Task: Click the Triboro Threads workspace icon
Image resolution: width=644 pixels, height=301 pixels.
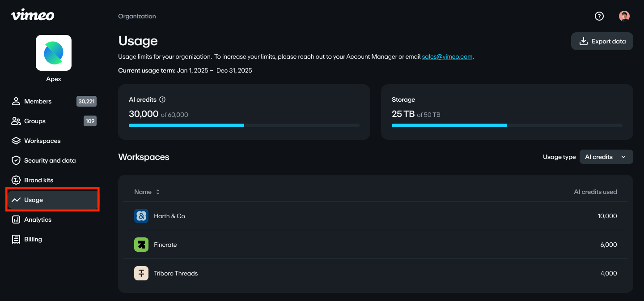Action: (141, 273)
